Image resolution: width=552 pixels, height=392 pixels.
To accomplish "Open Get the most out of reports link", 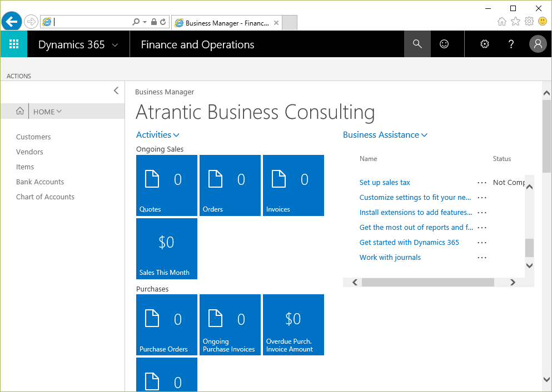I will click(x=416, y=228).
